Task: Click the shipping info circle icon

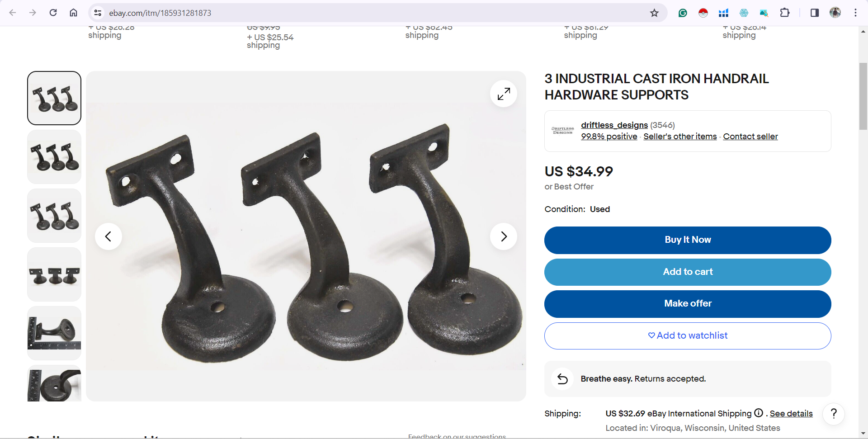Action: (759, 413)
